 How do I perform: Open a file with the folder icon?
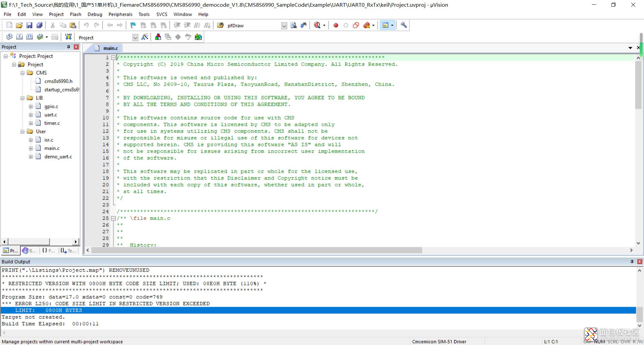(x=19, y=25)
